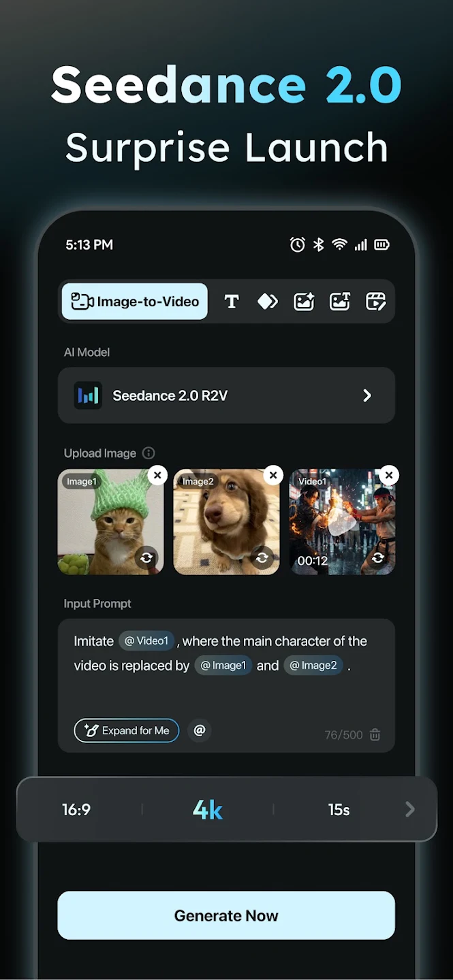Expand more options arrow in settings bar

(409, 809)
